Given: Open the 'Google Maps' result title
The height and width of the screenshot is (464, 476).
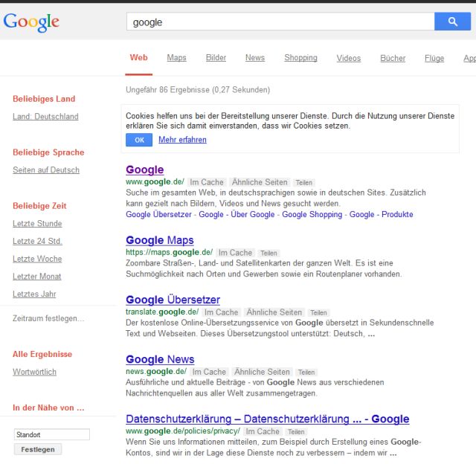Looking at the screenshot, I should point(160,240).
